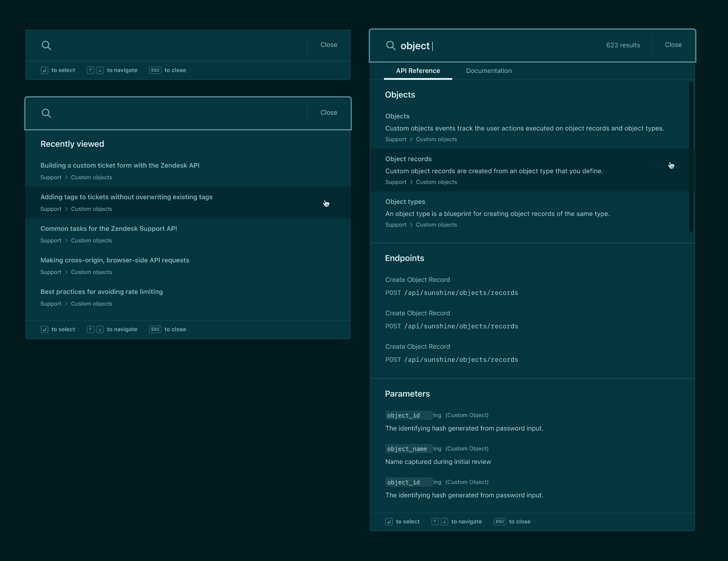Click the up arrow key icon in the standalone empty search bar footer
Viewport: 728px width, 561px height.
tap(91, 70)
